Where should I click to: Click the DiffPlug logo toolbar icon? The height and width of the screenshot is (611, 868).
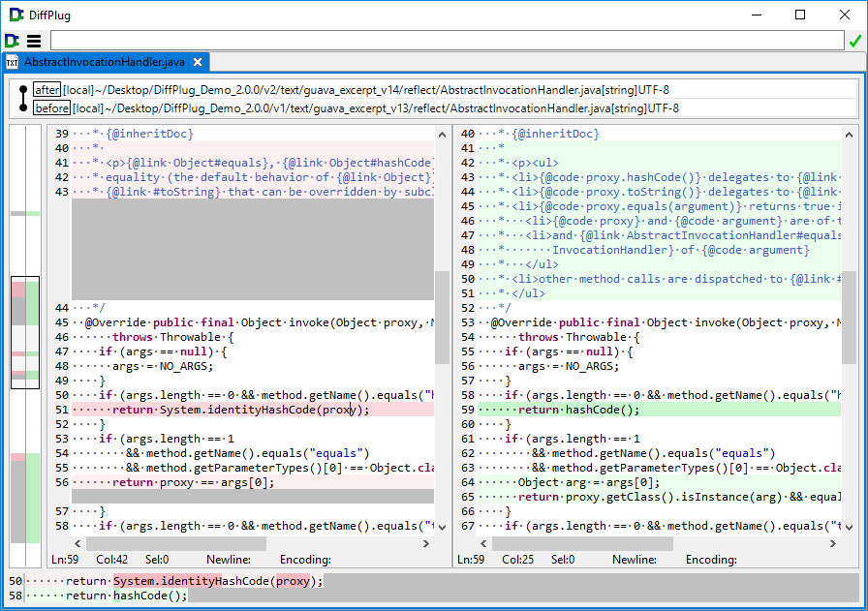(x=12, y=41)
